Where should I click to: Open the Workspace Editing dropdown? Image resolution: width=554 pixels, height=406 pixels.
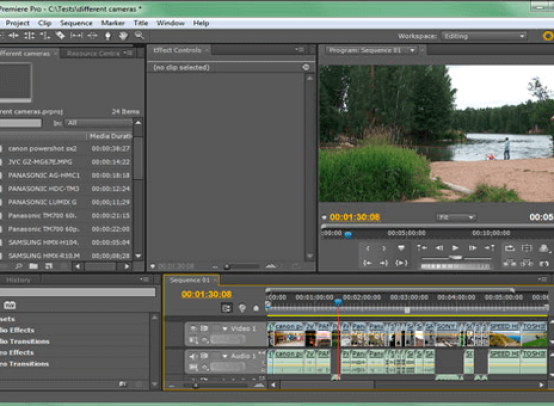coord(484,36)
